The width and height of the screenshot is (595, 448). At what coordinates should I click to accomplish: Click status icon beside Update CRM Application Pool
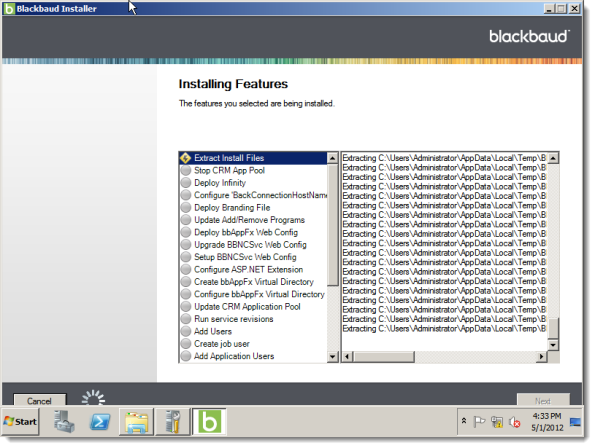186,307
